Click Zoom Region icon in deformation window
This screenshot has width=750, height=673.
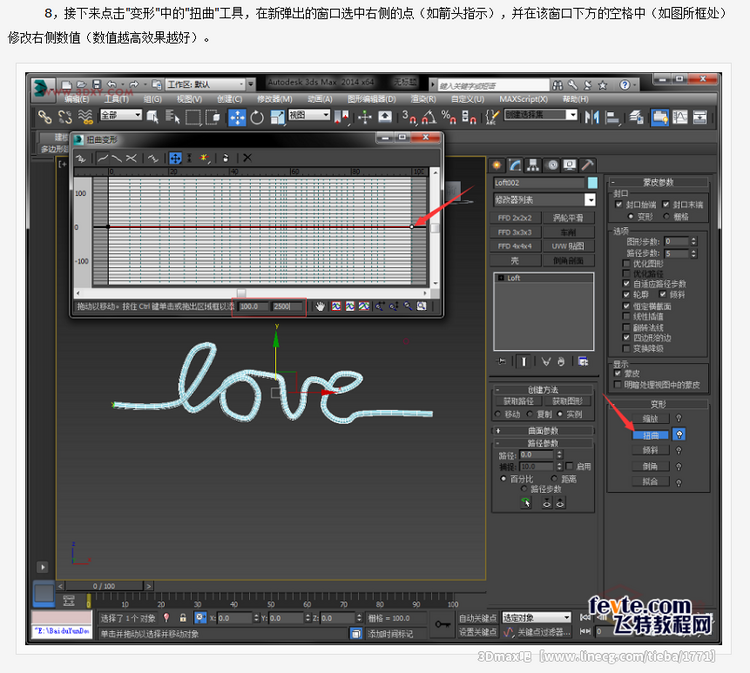click(x=421, y=306)
